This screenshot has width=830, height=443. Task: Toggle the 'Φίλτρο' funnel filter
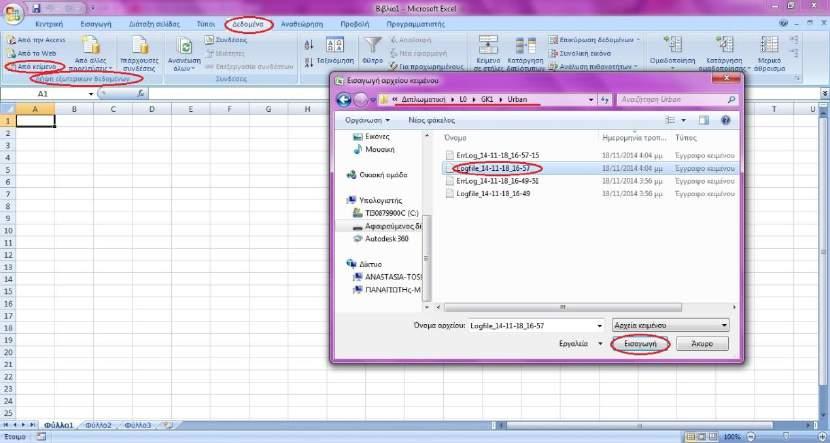[x=373, y=52]
